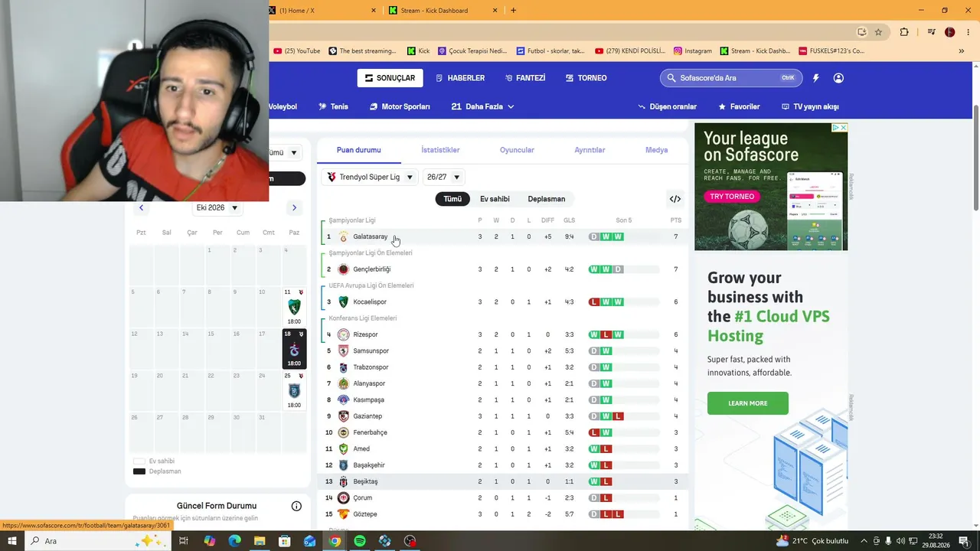This screenshot has width=980, height=551.
Task: Go to the previous month in the calendar
Action: (x=141, y=207)
